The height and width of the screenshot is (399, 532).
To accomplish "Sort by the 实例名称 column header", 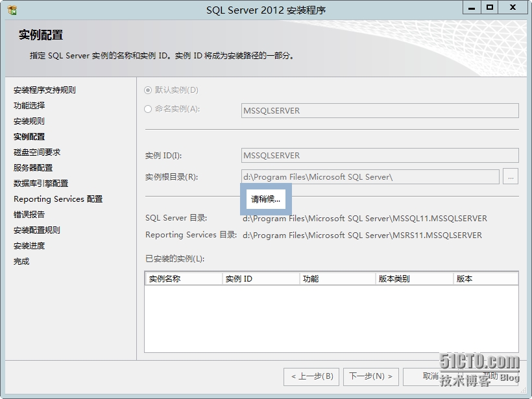I will tap(184, 279).
